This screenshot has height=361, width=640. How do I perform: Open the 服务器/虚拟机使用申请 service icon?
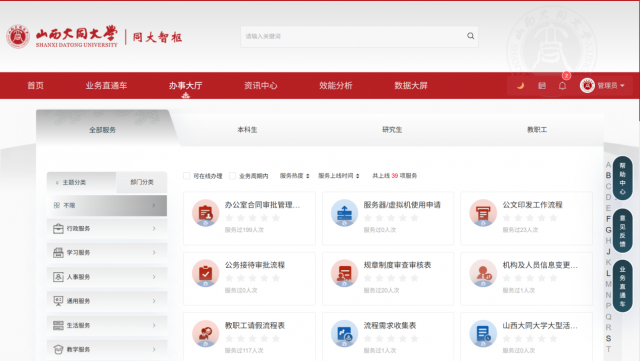click(x=344, y=213)
